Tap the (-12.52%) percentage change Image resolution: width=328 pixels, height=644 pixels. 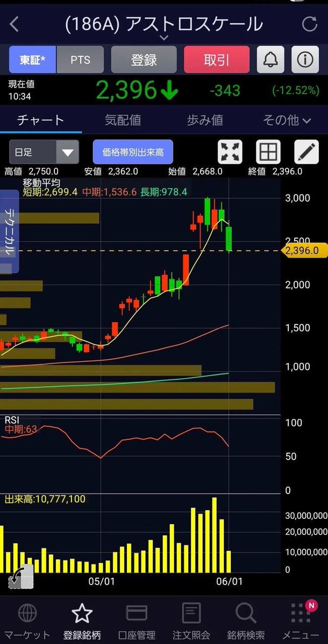pyautogui.click(x=296, y=91)
